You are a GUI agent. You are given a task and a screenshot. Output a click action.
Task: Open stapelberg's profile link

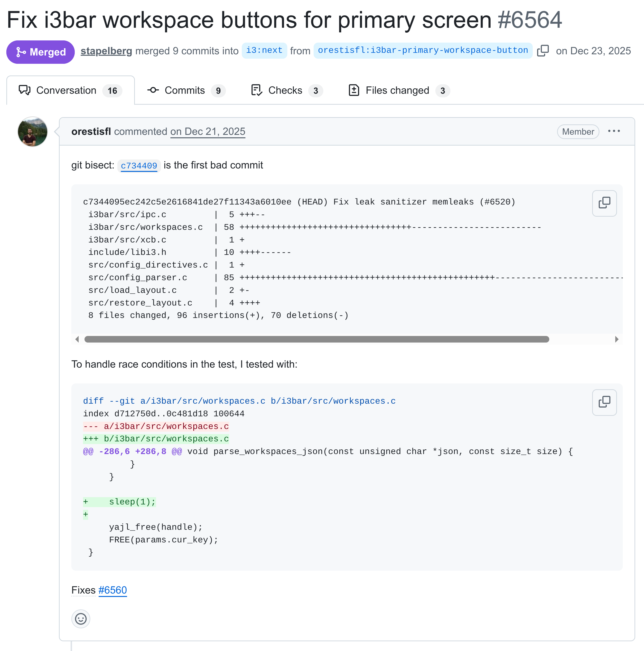(x=106, y=51)
